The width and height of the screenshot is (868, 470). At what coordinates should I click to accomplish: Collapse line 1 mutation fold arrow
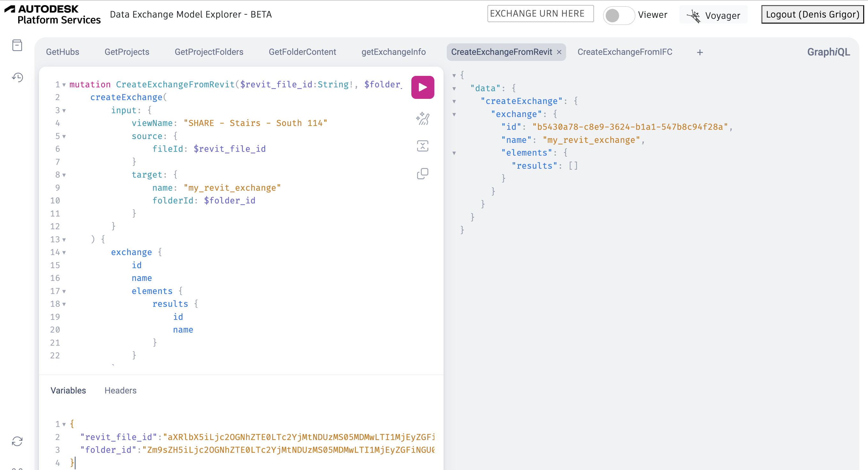click(64, 84)
